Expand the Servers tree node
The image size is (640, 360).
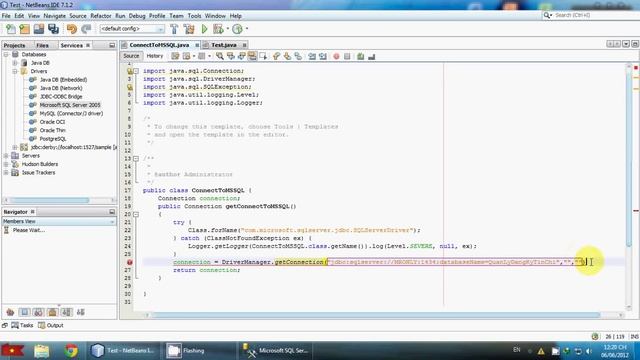coord(6,156)
